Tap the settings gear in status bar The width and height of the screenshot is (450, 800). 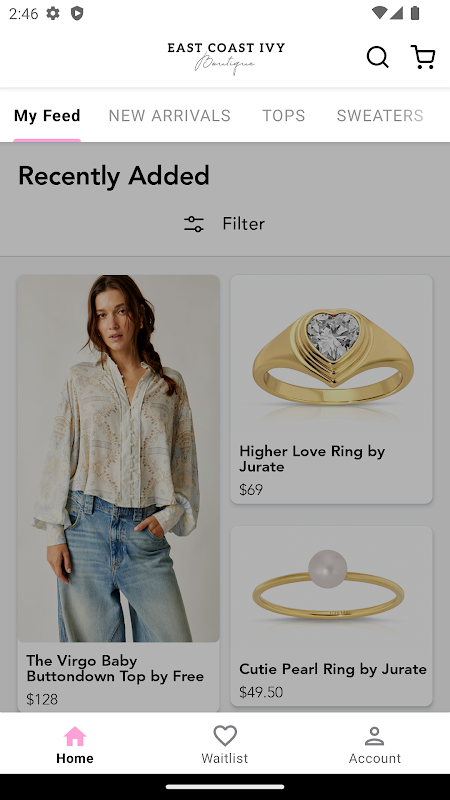click(x=53, y=13)
